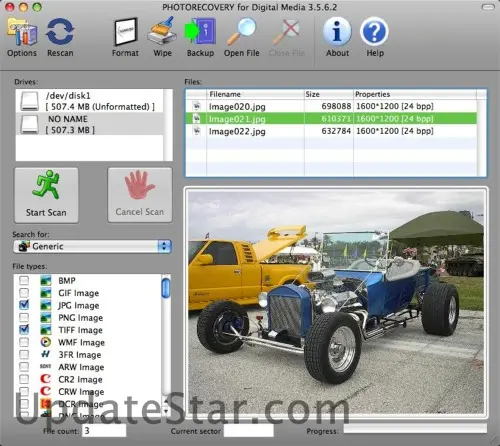Image resolution: width=500 pixels, height=446 pixels.
Task: Click file icon beside Image021.jpg
Action: pos(197,119)
